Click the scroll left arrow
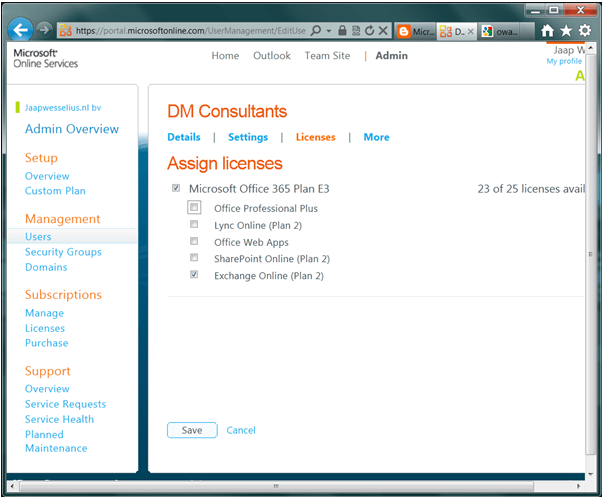 [x=12, y=487]
